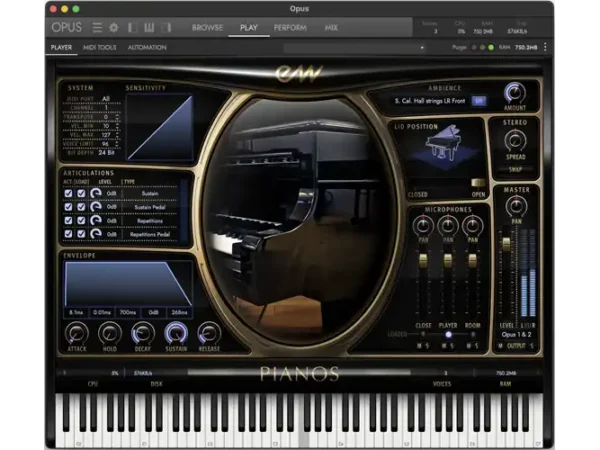
Task: Toggle the right panel view icon
Action: point(166,28)
